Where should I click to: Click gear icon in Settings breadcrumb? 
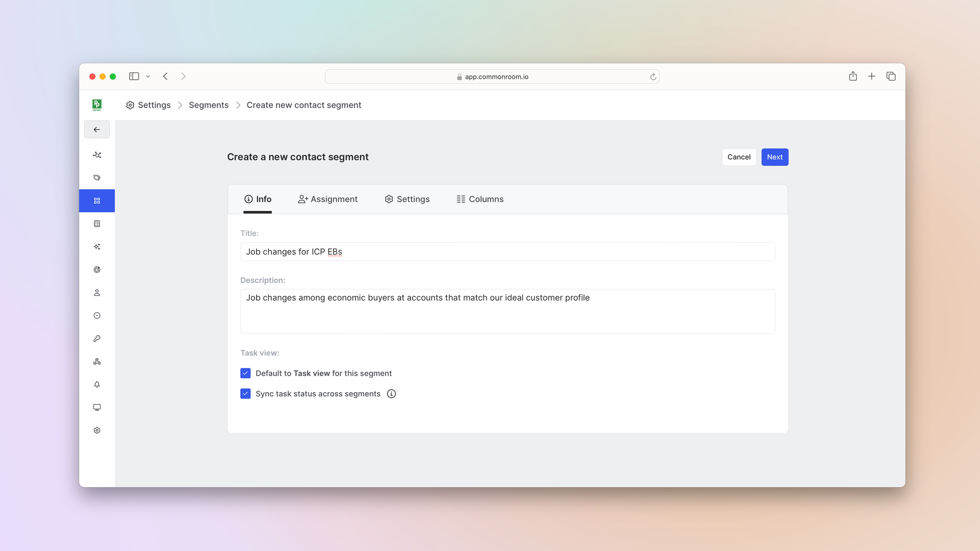(130, 105)
